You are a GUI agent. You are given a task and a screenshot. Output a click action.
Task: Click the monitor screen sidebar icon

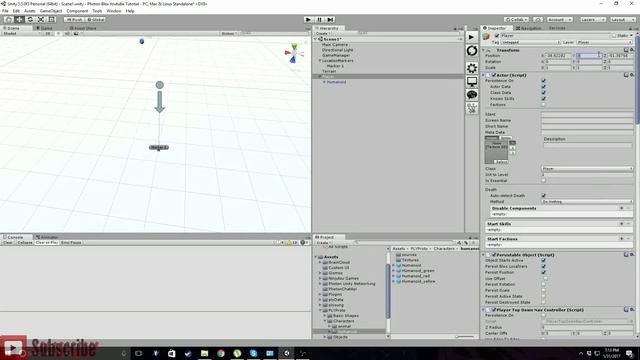pyautogui.click(x=472, y=82)
